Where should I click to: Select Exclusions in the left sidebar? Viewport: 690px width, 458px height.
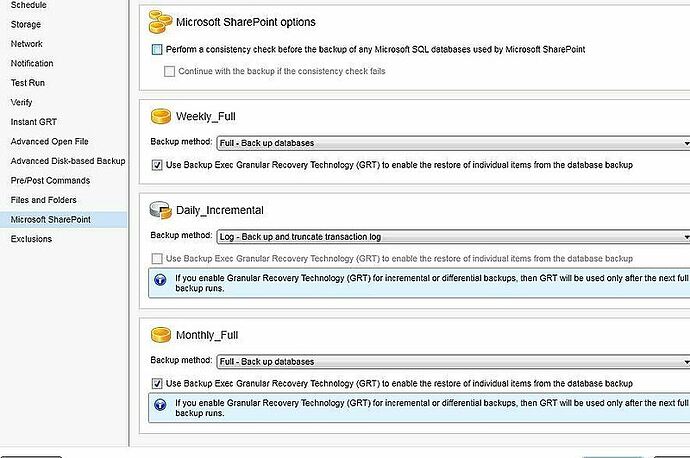[x=31, y=239]
